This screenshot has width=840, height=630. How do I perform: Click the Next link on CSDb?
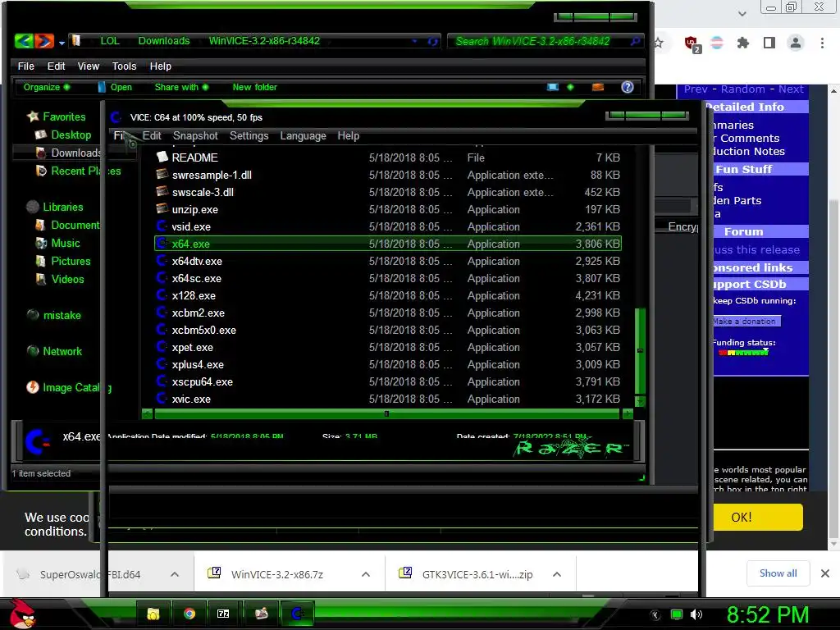[791, 89]
